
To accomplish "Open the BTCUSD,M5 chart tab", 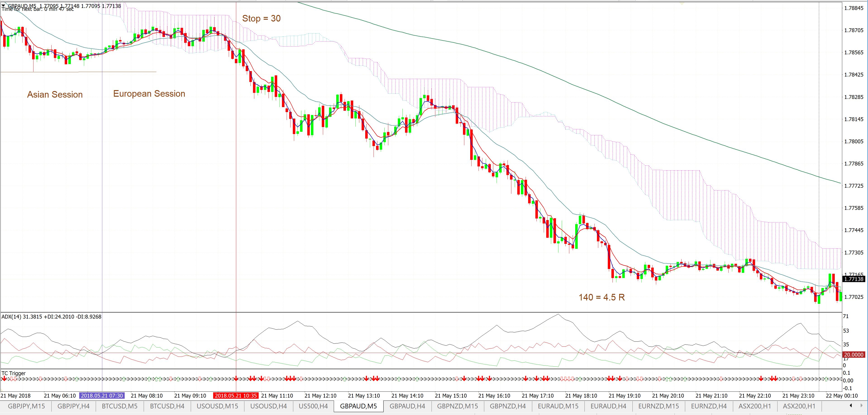I will (x=120, y=406).
